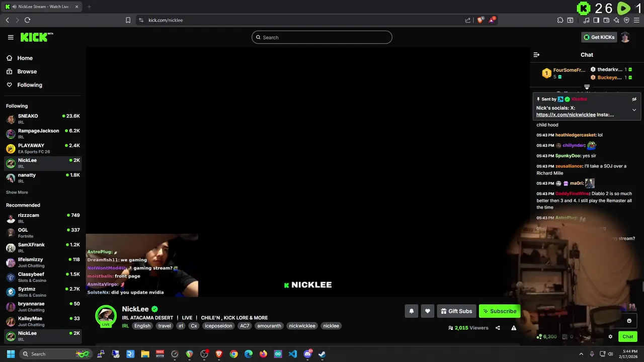Open the browser extensions puzzle icon

click(x=560, y=20)
